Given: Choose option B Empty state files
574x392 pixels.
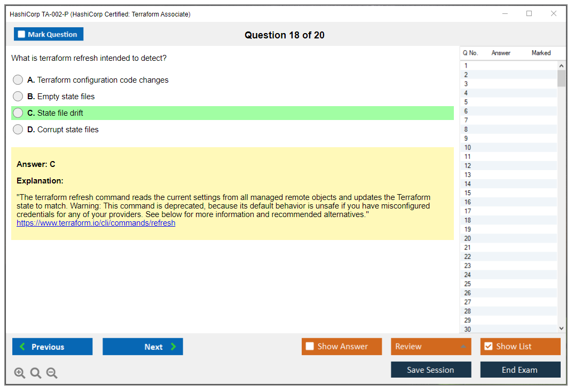Looking at the screenshot, I should point(18,97).
